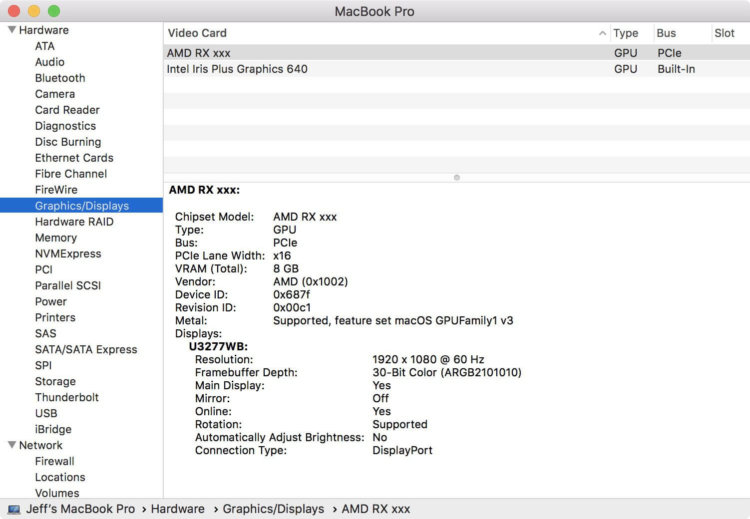This screenshot has width=750, height=519.
Task: Click the green zoom window button
Action: [x=54, y=11]
